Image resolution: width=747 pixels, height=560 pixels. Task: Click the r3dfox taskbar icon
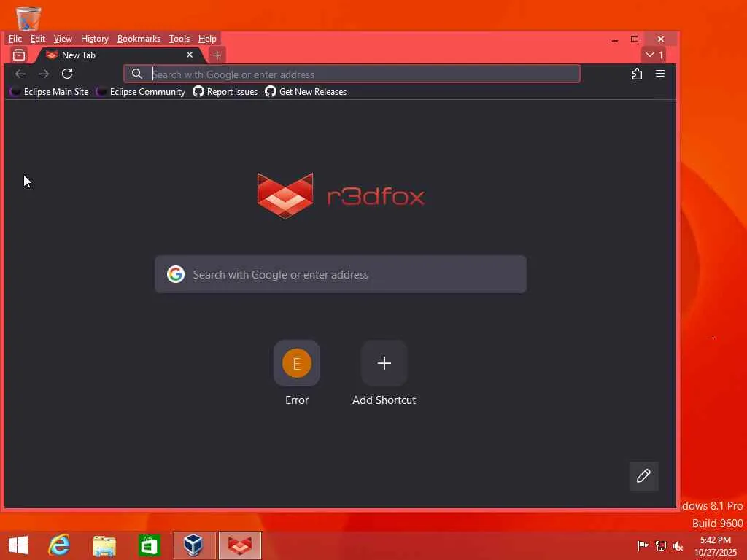[x=239, y=545]
